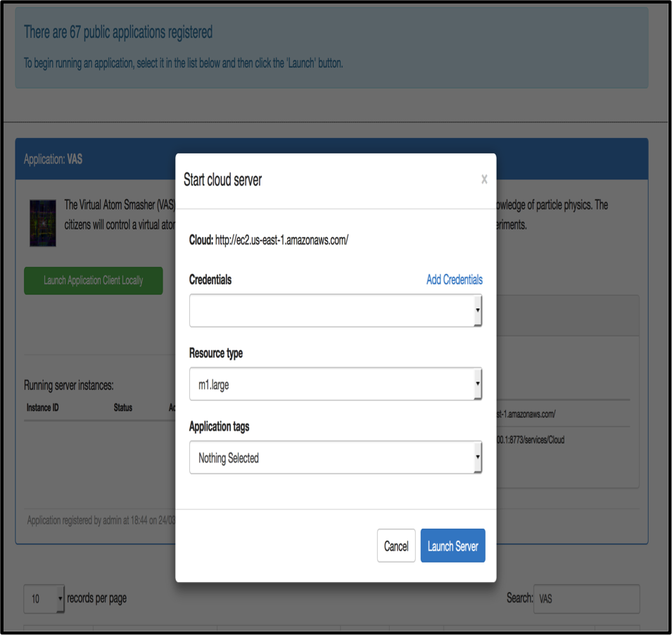
Task: Click the Running server instances label
Action: pos(69,385)
